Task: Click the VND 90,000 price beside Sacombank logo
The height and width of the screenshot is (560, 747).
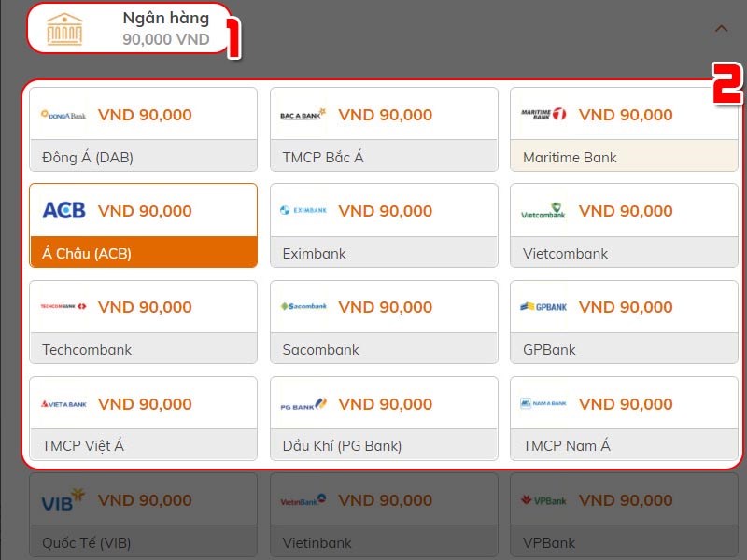Action: point(386,307)
